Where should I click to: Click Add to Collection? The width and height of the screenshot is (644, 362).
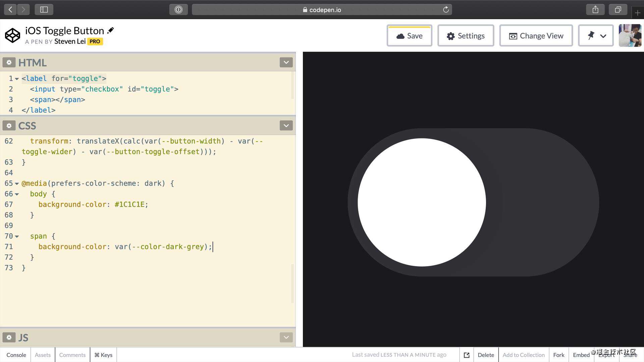tap(524, 355)
